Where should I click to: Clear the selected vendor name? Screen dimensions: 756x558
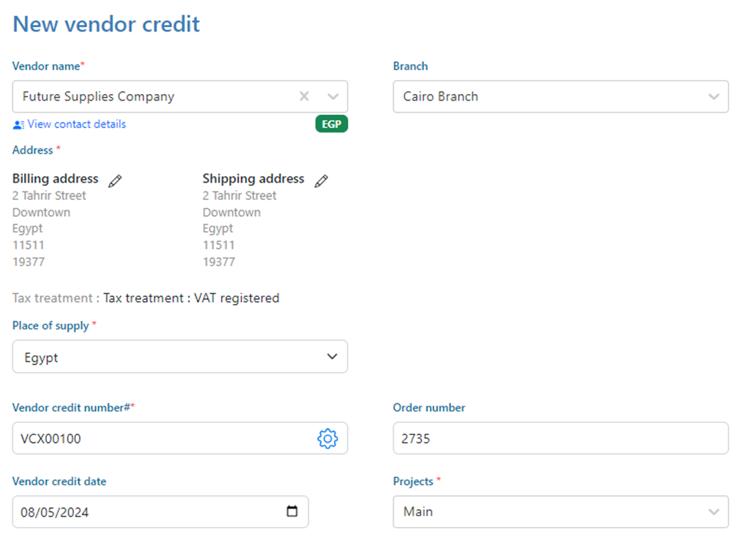coord(304,97)
